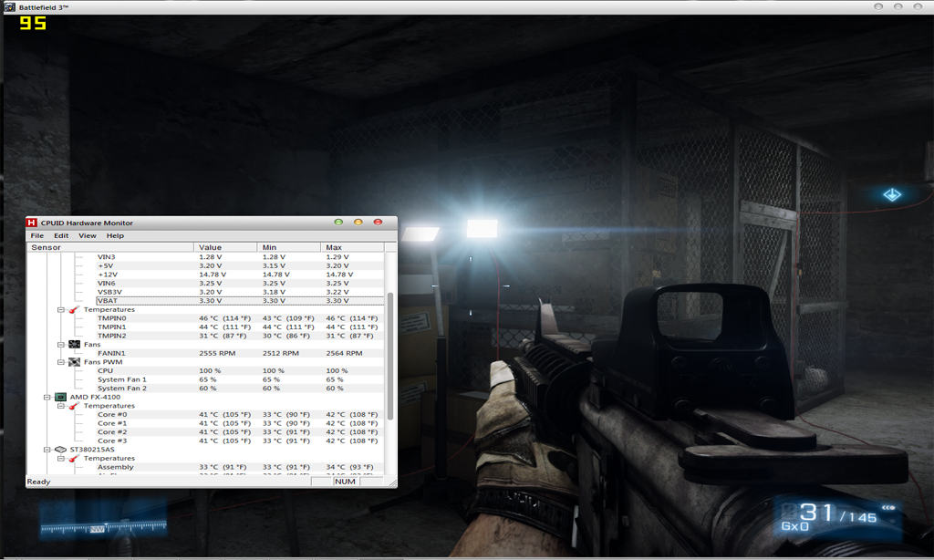Click the 14.78 V value for +12V
The width and height of the screenshot is (934, 560).
point(212,275)
